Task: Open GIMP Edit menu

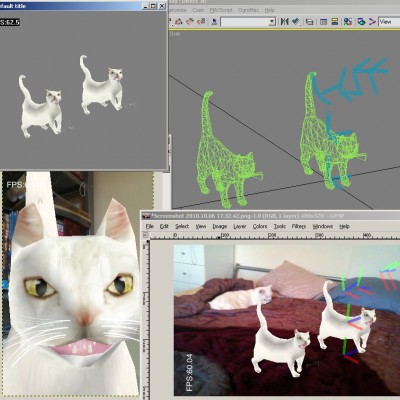Action: click(x=164, y=226)
